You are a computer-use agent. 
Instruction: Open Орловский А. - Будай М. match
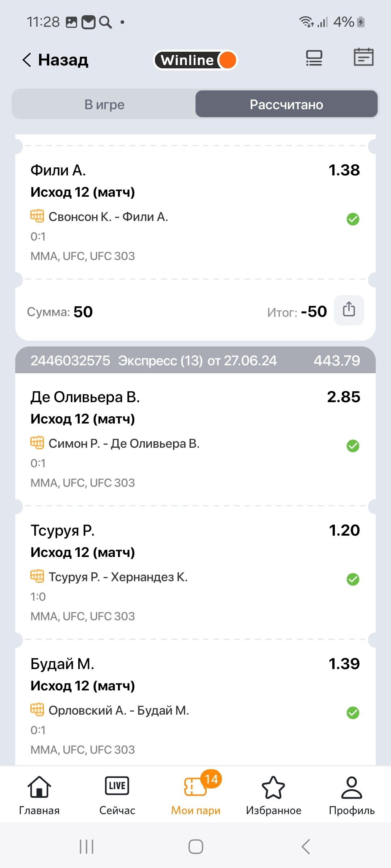(x=119, y=710)
